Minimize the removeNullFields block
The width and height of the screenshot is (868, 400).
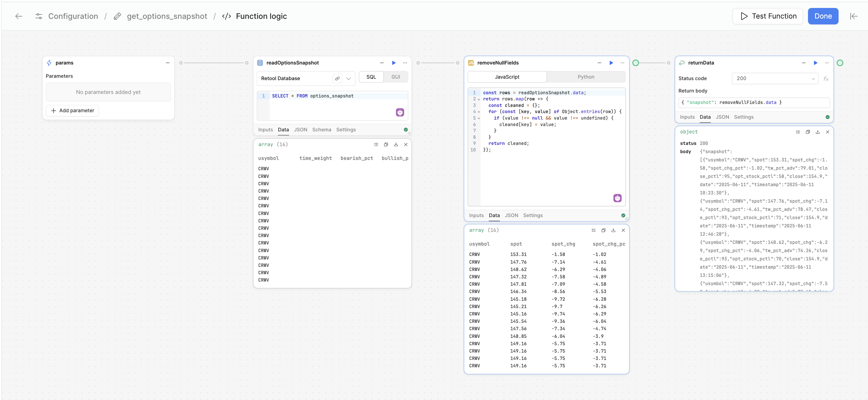pyautogui.click(x=599, y=63)
